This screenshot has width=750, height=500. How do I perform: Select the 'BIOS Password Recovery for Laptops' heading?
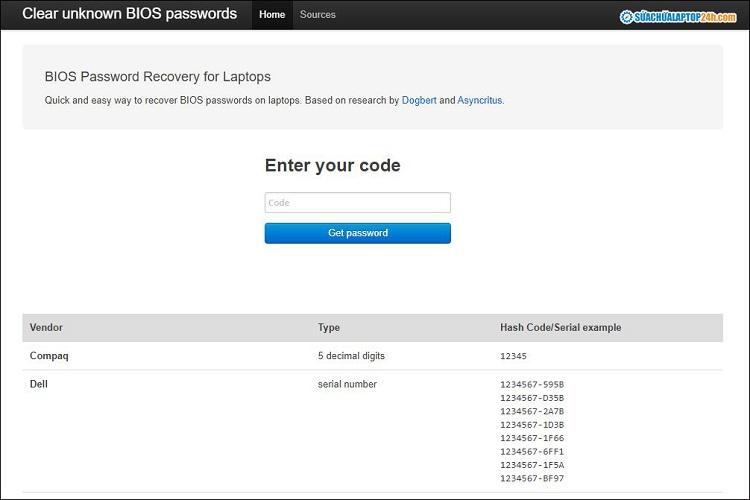tap(157, 77)
